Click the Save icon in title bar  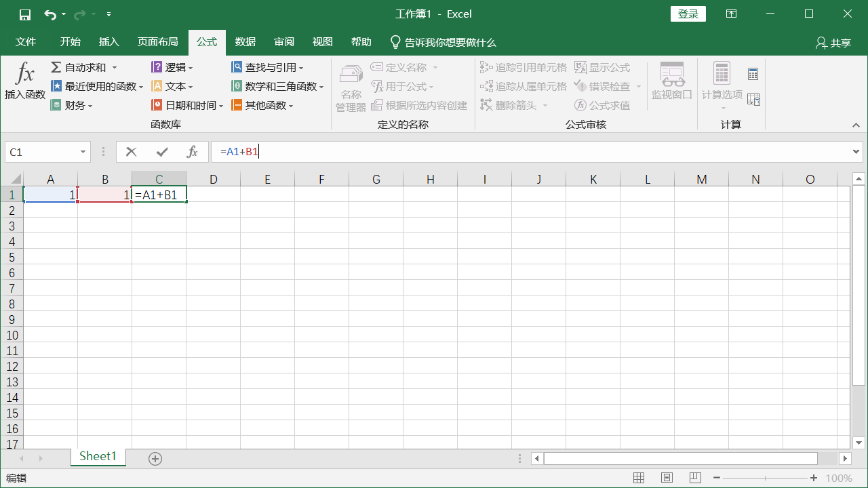click(x=25, y=14)
